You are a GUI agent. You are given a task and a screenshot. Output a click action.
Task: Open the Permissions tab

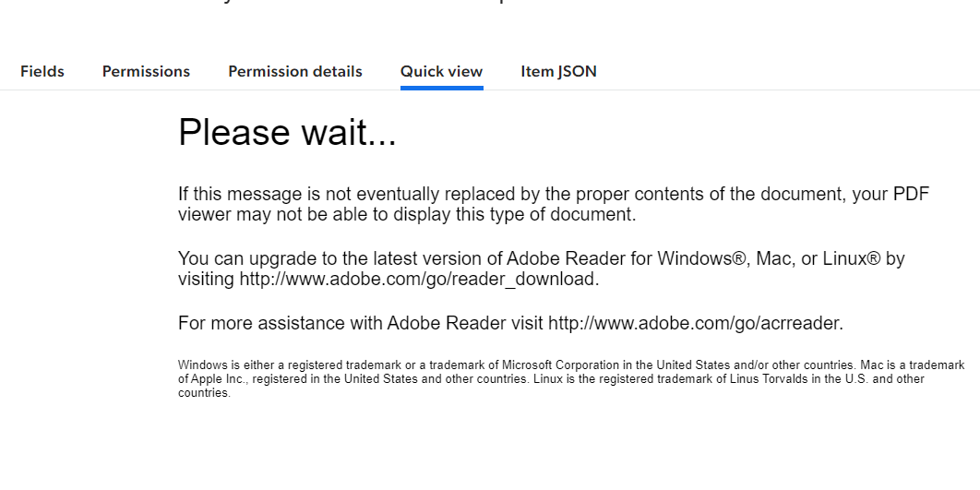[x=146, y=71]
